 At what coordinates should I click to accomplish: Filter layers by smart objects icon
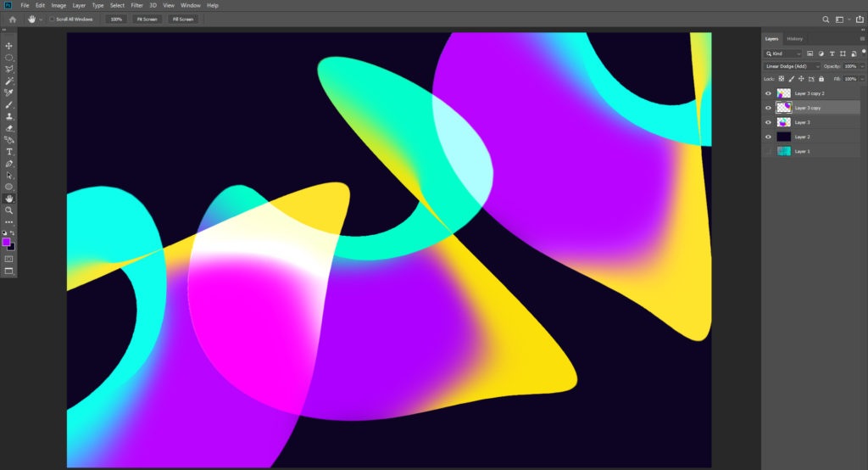point(854,53)
